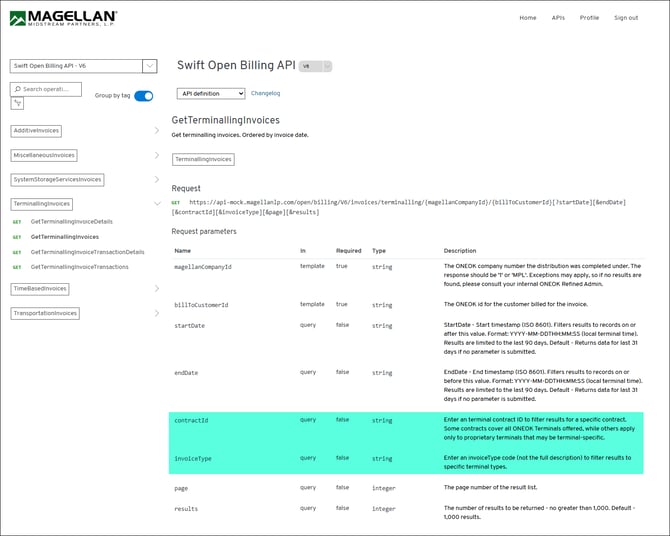Click the TerminallingInvoices tag under the description
The image size is (670, 536).
(203, 159)
